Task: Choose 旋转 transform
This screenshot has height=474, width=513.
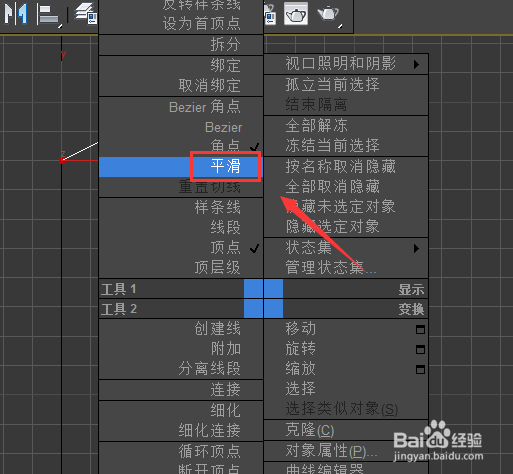Action: [300, 349]
